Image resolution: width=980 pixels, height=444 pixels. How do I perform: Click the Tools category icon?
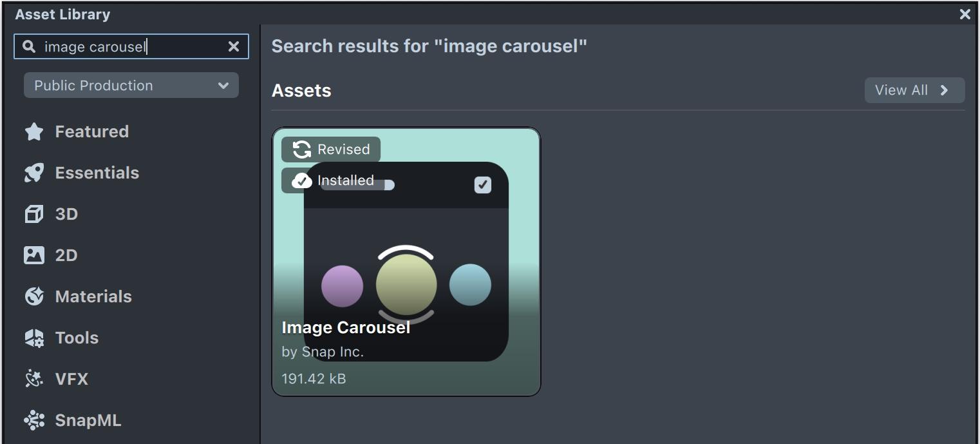pyautogui.click(x=33, y=338)
